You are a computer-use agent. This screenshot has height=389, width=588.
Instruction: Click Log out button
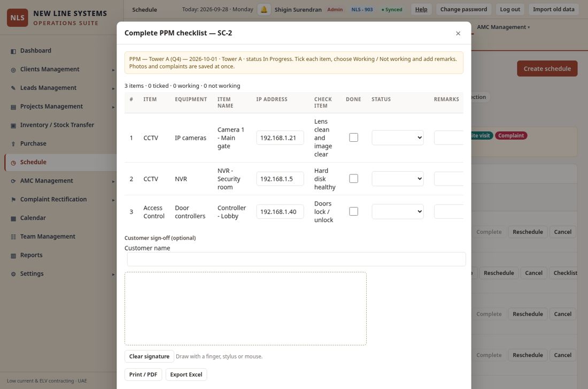[509, 10]
